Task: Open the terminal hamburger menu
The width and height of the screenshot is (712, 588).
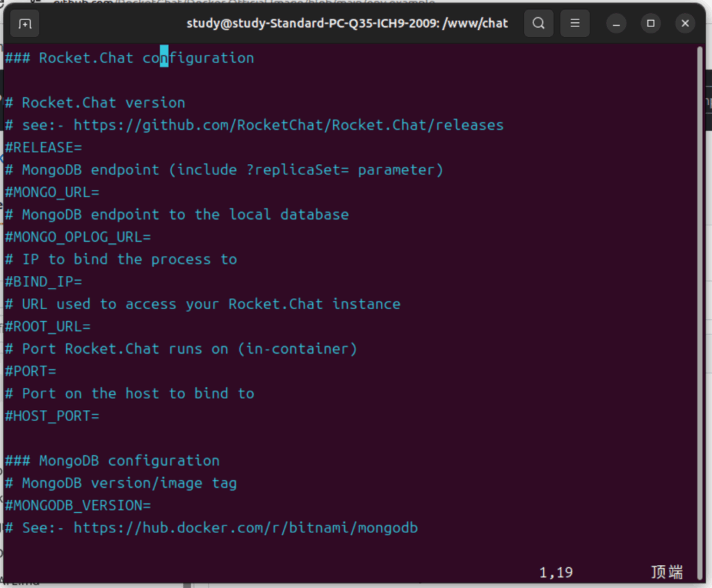Action: [x=575, y=23]
